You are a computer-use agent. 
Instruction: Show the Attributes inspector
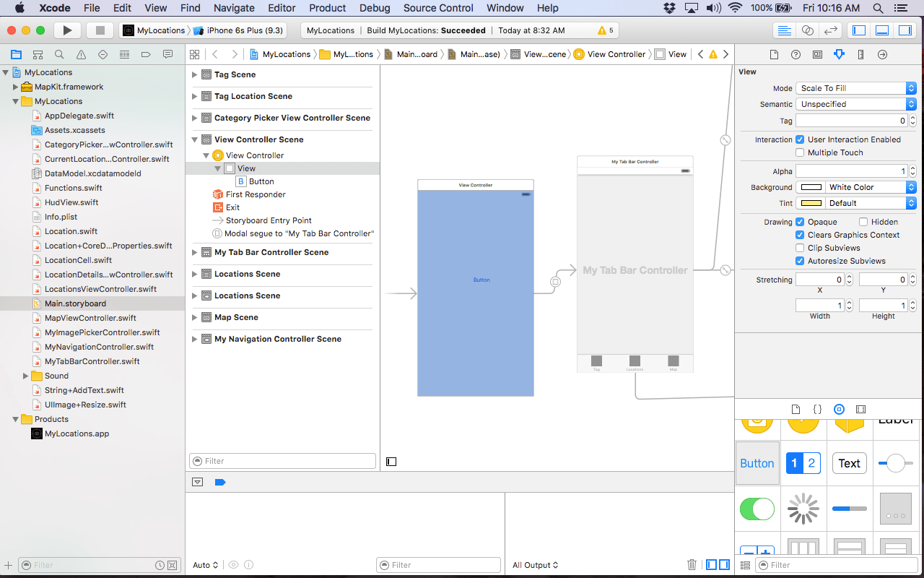[x=839, y=54]
